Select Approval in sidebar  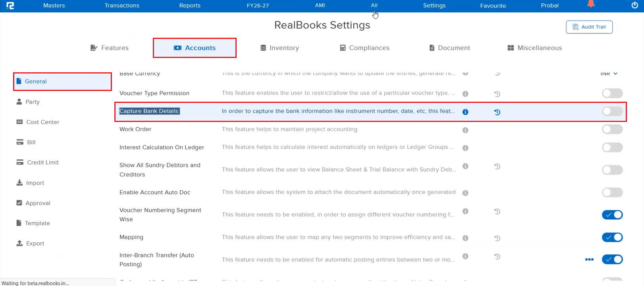click(x=33, y=203)
